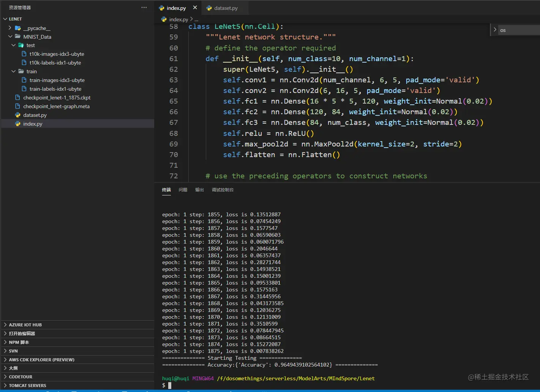The image size is (540, 392).
Task: Click the self.max_pool2d code line
Action: click(x=343, y=144)
